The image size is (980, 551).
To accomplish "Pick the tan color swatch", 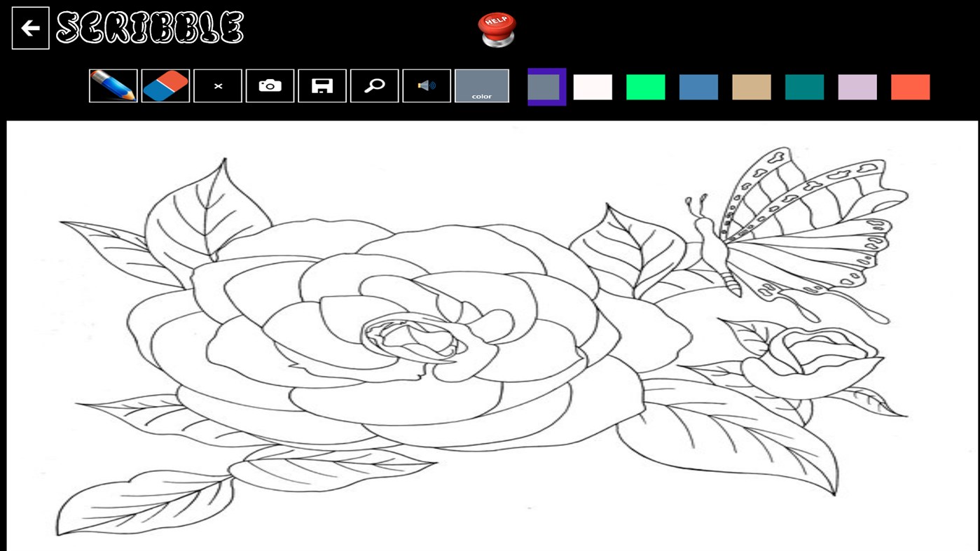I will pos(751,87).
